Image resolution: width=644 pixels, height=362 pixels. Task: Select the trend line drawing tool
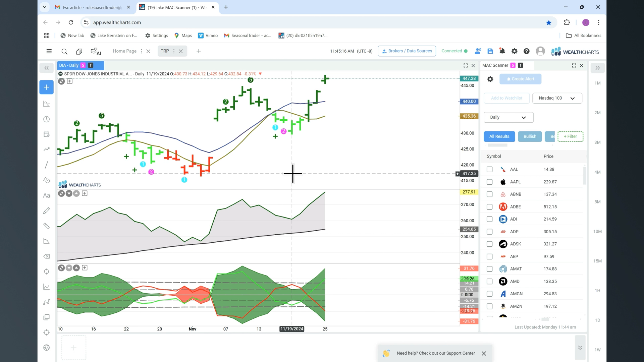pyautogui.click(x=47, y=165)
